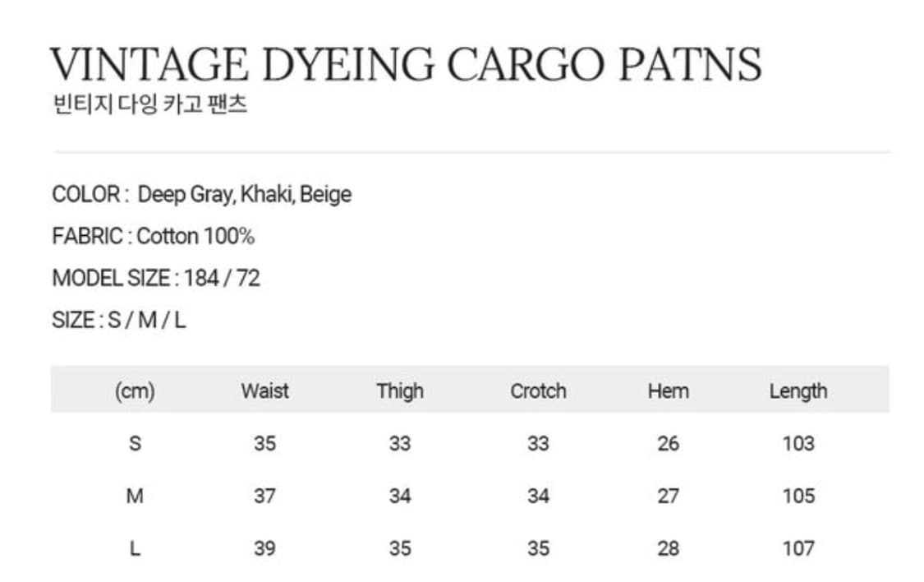Select the Crotch column header
924x582 pixels.
point(538,391)
